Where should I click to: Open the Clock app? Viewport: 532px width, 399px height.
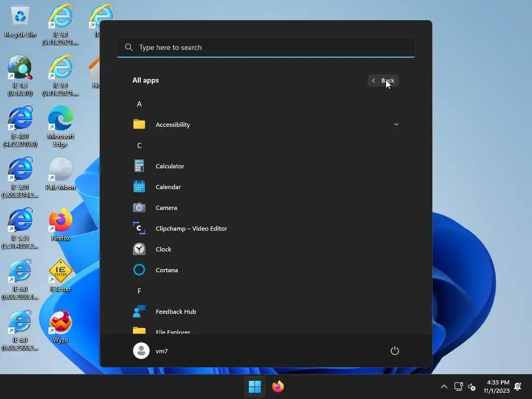point(163,249)
